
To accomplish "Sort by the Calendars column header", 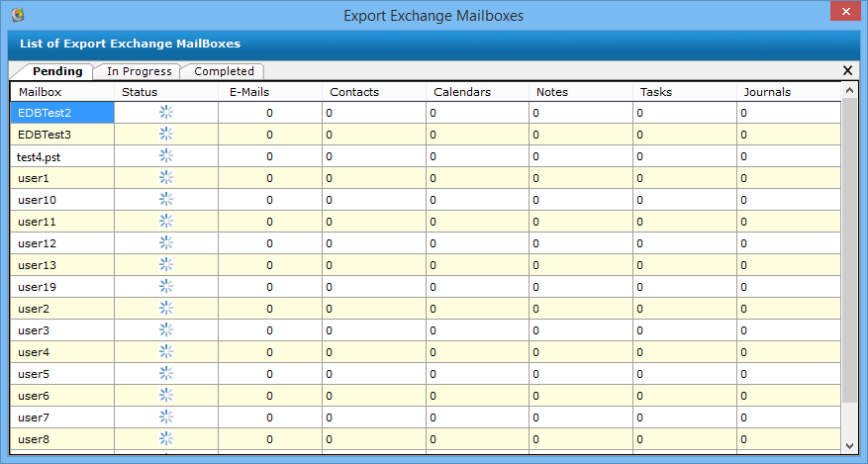I will [477, 92].
